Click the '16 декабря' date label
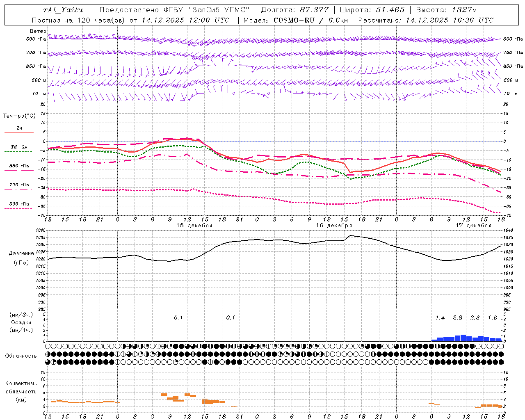This screenshot has height=420, width=525. click(334, 226)
